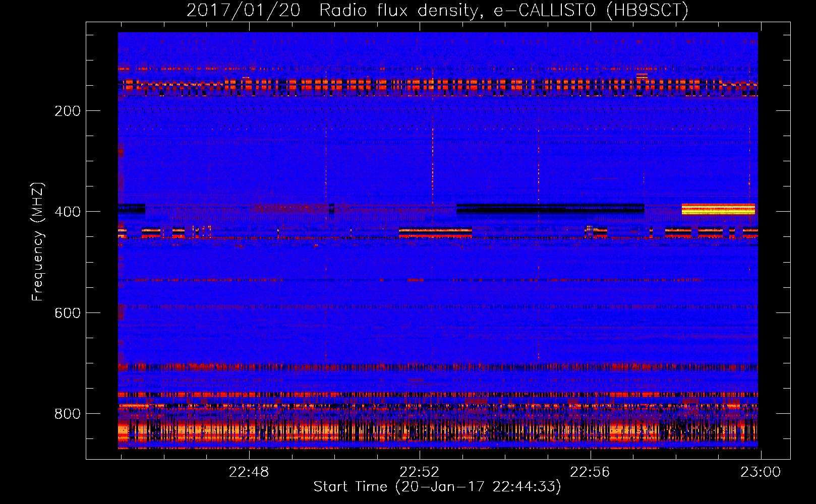
Task: Click the 22:52 time tick label
Action: coord(420,472)
